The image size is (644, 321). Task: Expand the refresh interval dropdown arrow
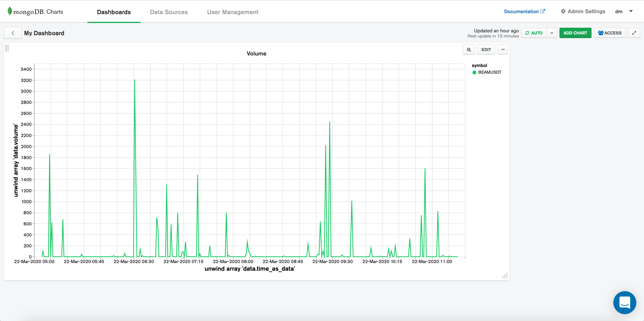click(551, 33)
